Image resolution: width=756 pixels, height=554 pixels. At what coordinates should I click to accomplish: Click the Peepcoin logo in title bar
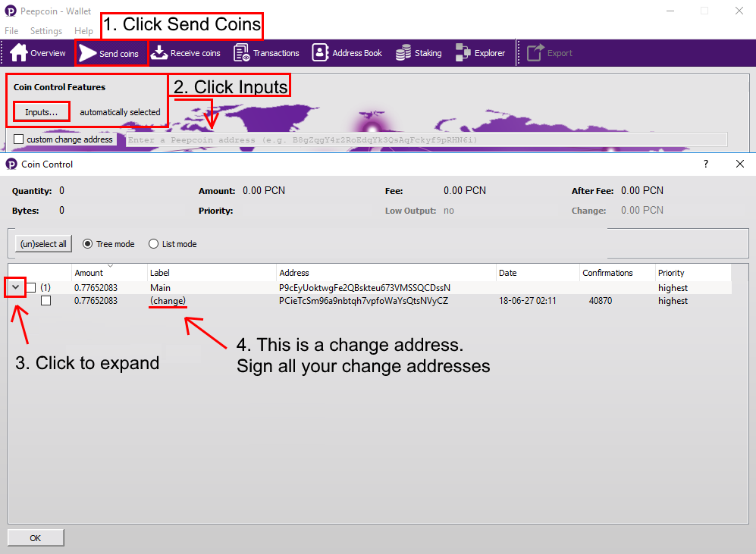pos(11,11)
